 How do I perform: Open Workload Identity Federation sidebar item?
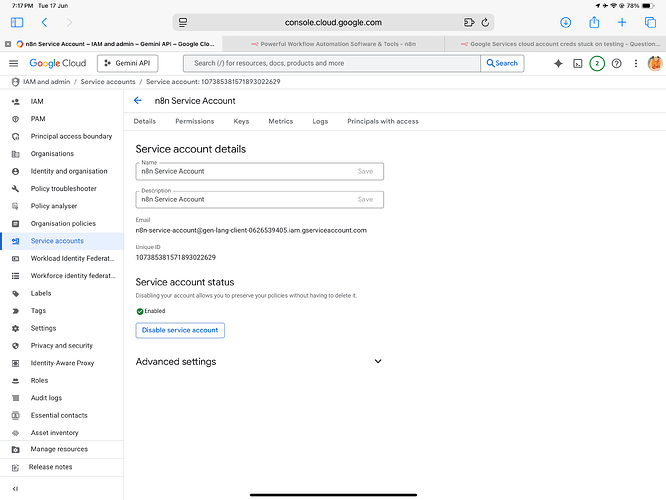coord(62,258)
